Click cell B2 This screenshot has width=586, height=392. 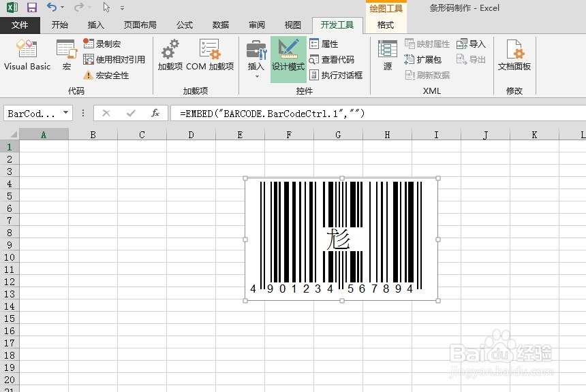pyautogui.click(x=93, y=159)
